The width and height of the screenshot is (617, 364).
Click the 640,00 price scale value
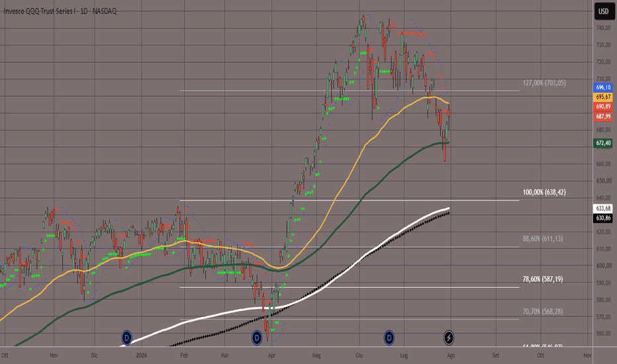[603, 198]
